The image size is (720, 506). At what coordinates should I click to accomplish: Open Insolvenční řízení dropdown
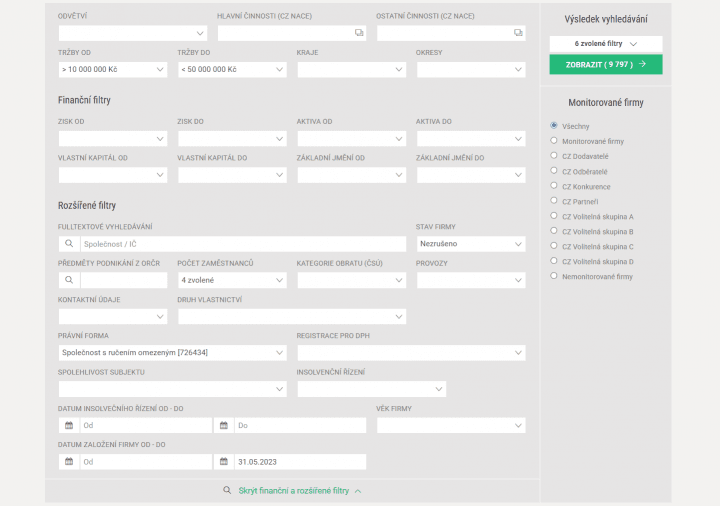click(371, 389)
